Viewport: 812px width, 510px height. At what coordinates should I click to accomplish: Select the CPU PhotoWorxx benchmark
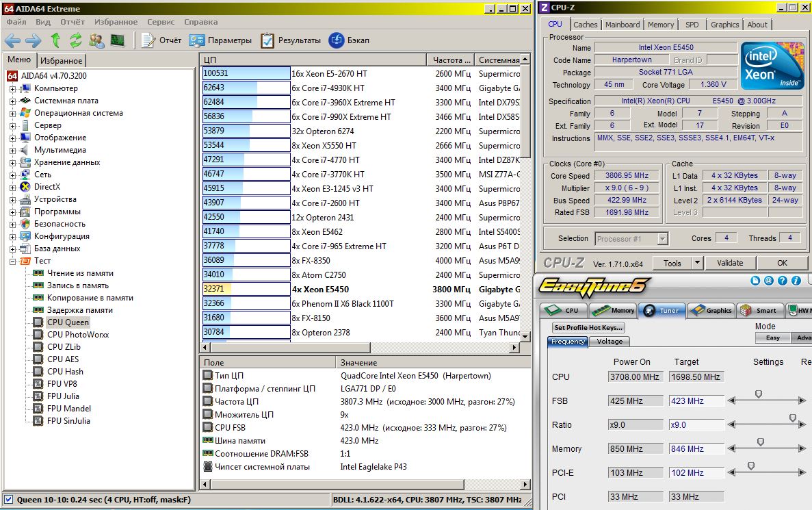78,335
